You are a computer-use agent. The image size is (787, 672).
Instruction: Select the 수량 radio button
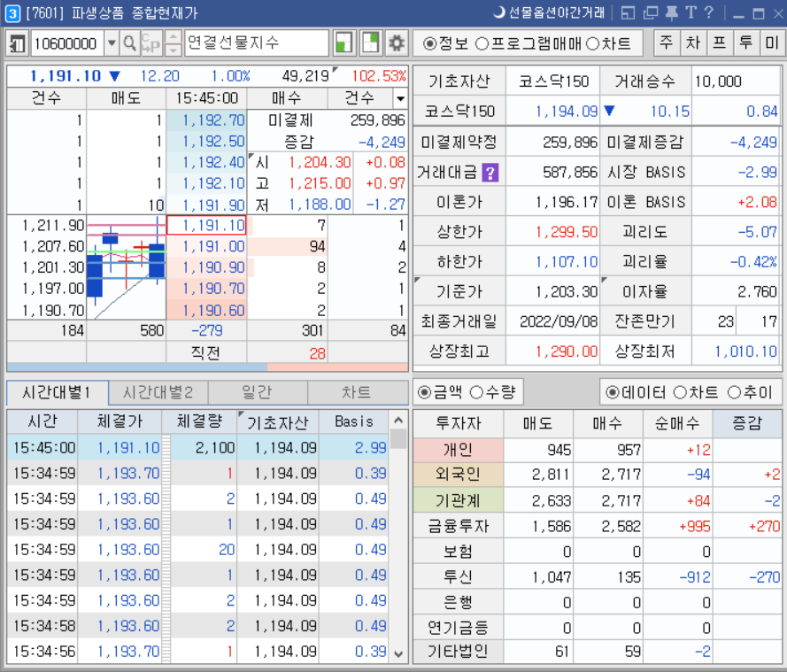coord(492,392)
